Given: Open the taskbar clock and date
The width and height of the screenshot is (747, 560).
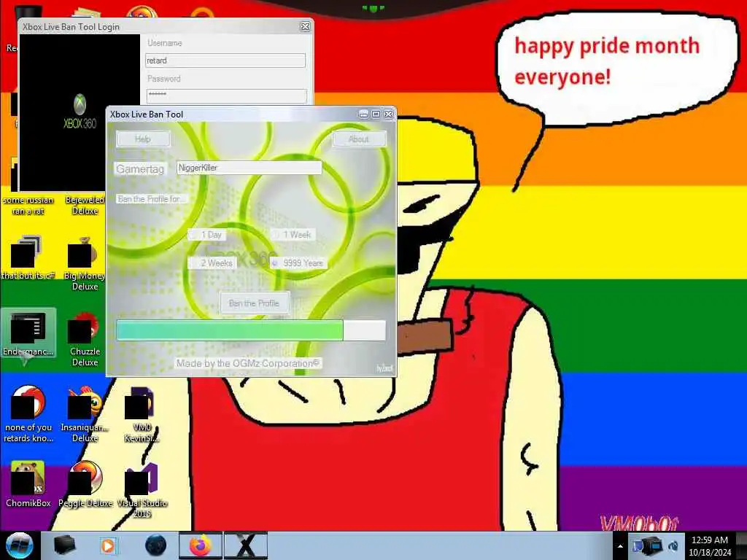Looking at the screenshot, I should 709,545.
